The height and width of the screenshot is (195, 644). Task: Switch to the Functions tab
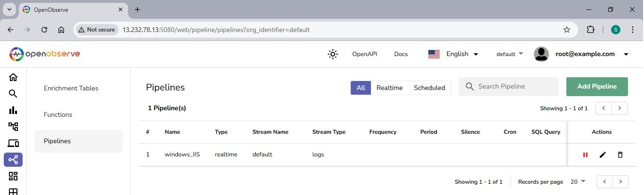pos(58,114)
